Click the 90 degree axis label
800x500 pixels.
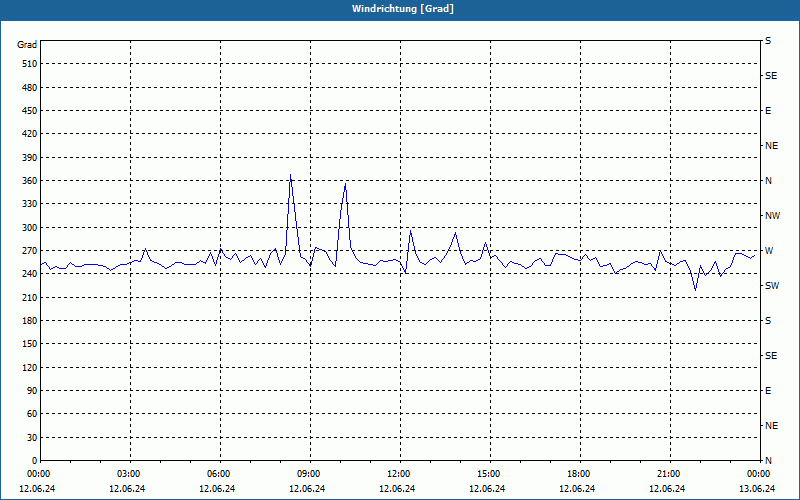32,391
